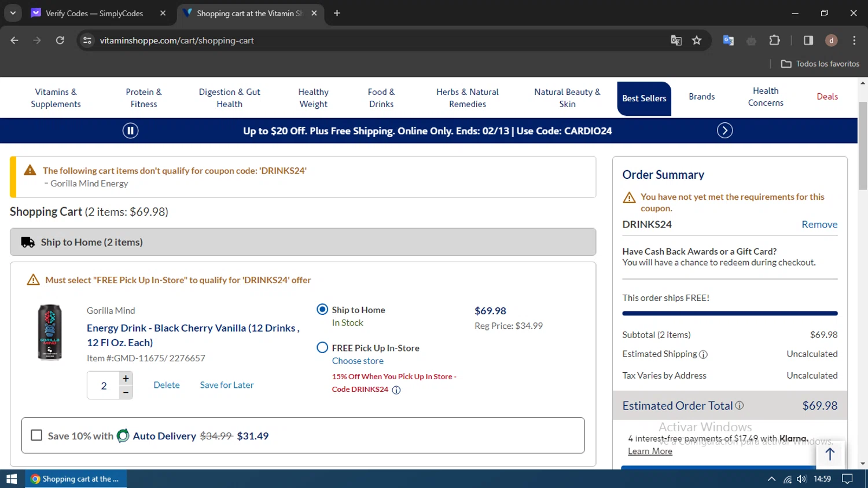Click the Estimated Order Total info icon
The image size is (868, 488).
740,406
